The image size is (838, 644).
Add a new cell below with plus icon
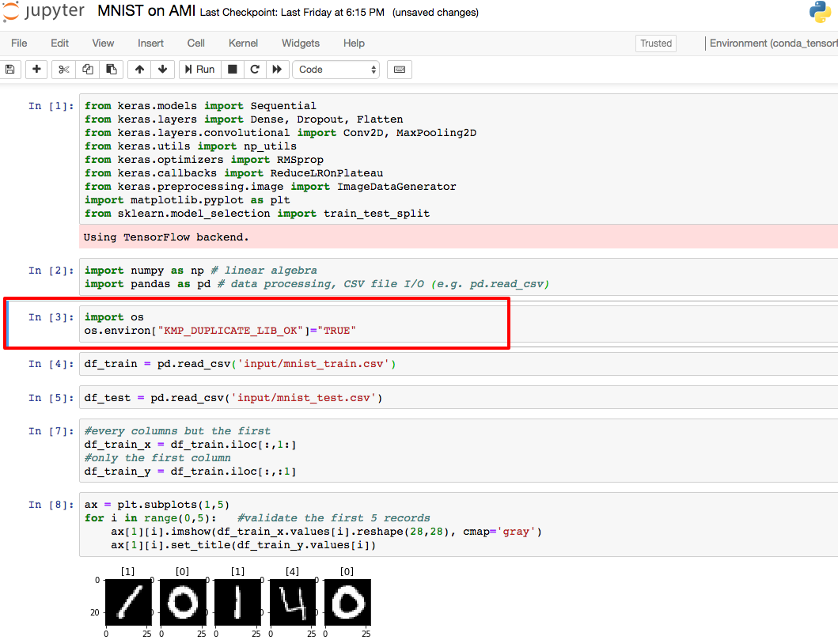pos(36,70)
